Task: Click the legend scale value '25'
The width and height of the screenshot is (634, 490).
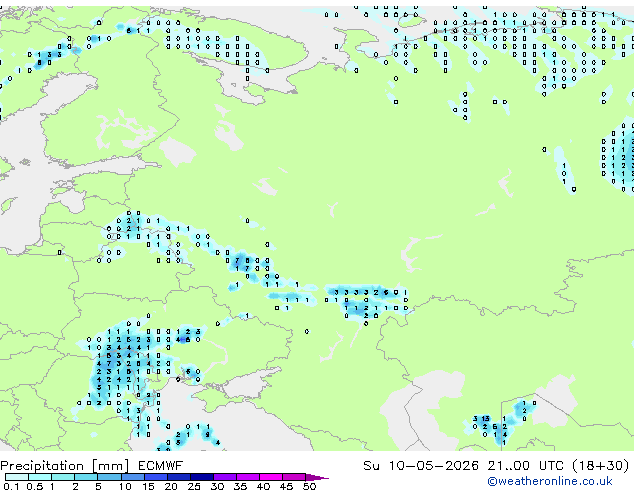Action: [194, 486]
